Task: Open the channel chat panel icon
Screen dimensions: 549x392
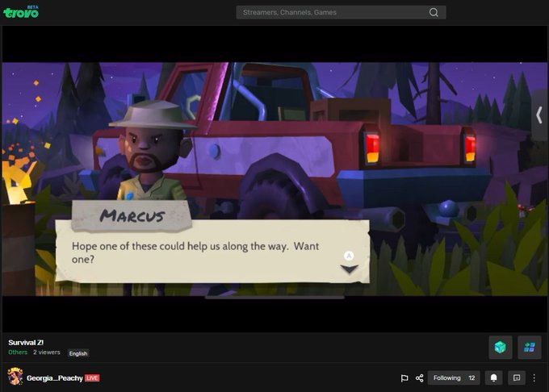Action: coord(517,378)
